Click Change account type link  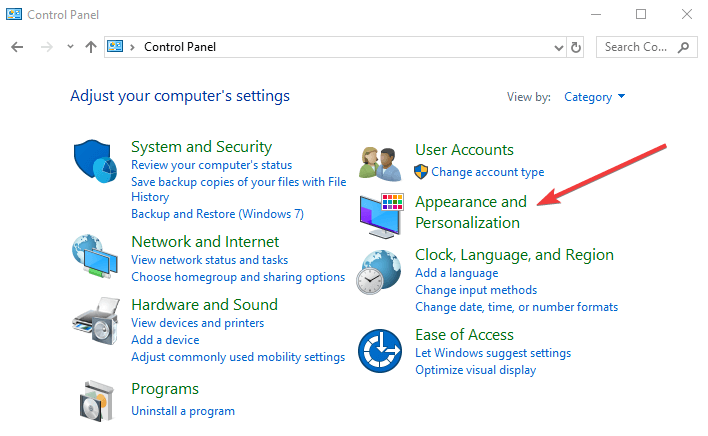pos(488,172)
